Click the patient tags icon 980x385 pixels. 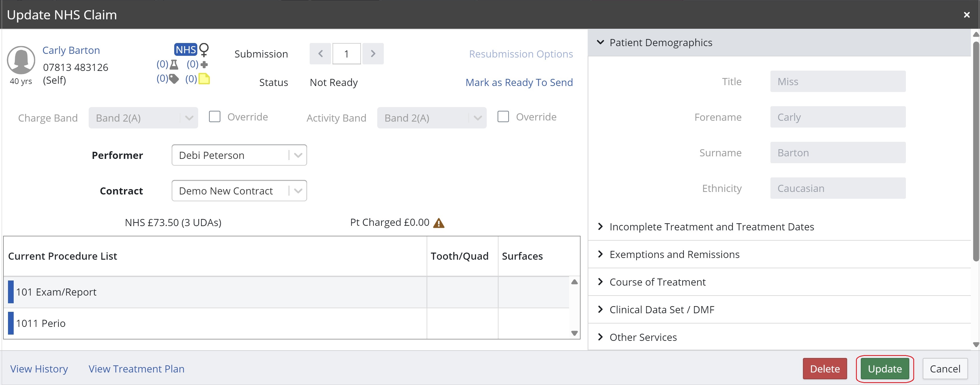tap(174, 79)
